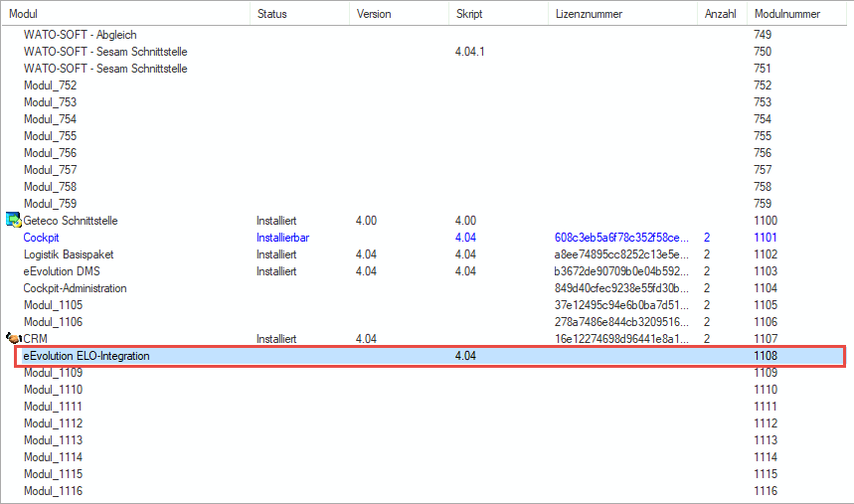Select the CRM module name
Image resolution: width=854 pixels, height=504 pixels.
[35, 338]
